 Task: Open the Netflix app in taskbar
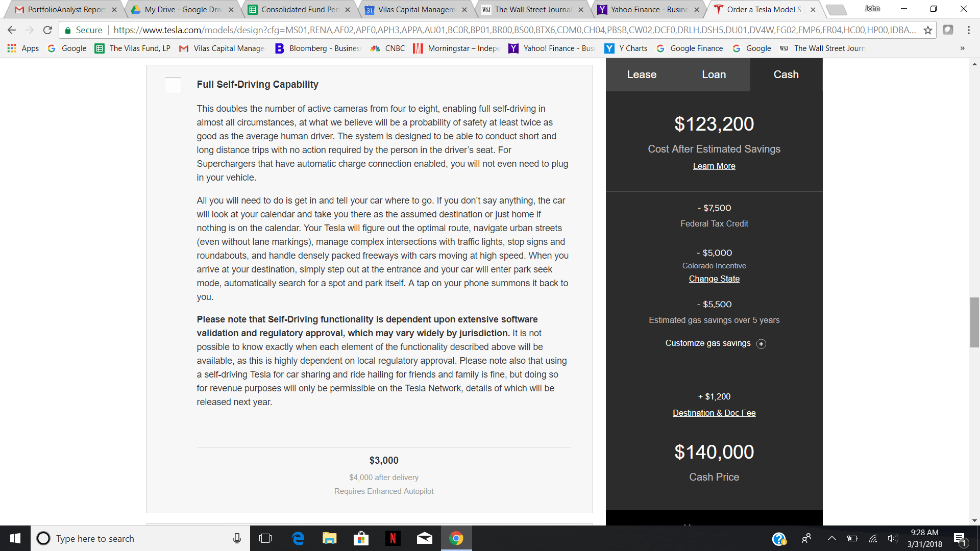(x=393, y=538)
